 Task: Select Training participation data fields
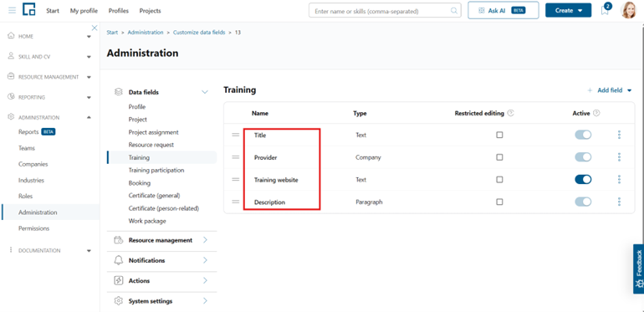click(x=156, y=170)
